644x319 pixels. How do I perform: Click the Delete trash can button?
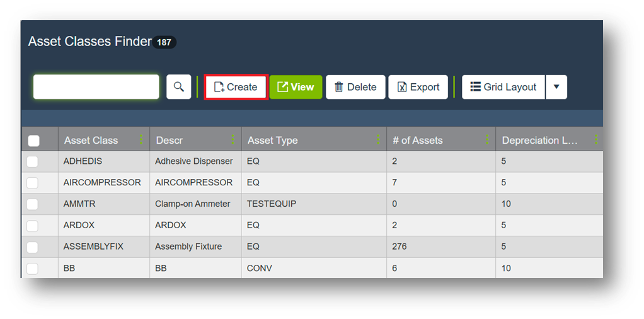tap(355, 87)
